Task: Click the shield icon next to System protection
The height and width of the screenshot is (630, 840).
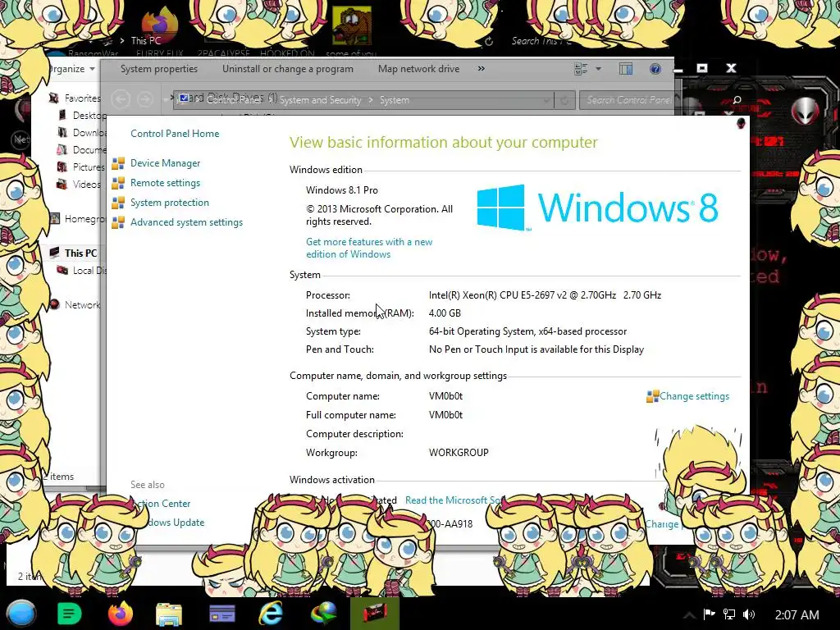Action: click(118, 203)
